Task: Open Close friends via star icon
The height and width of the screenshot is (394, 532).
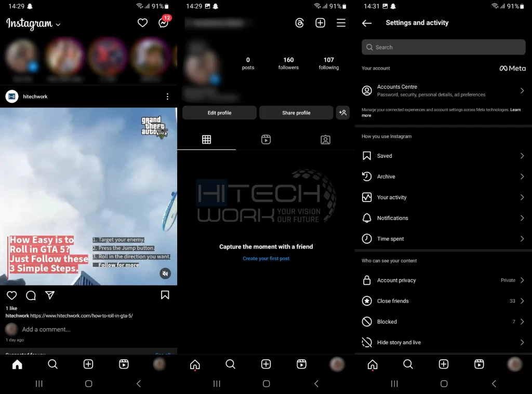Action: [x=367, y=301]
